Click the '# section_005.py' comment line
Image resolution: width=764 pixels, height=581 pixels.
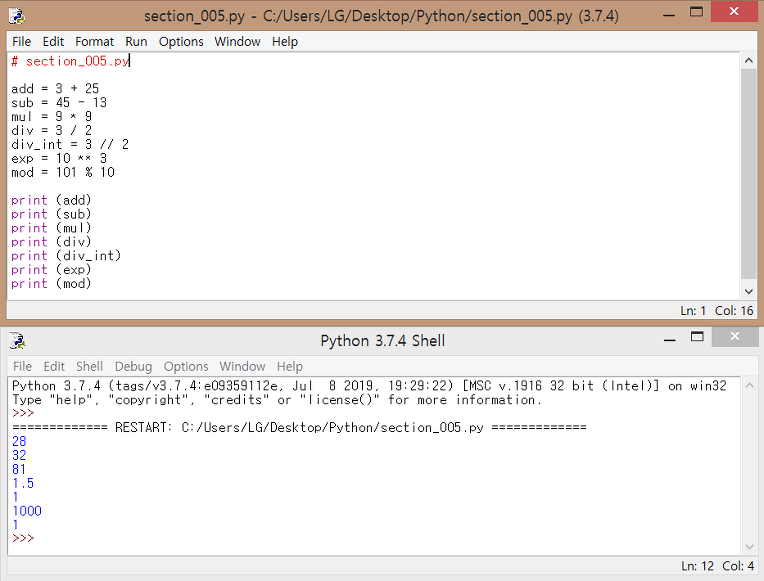70,61
